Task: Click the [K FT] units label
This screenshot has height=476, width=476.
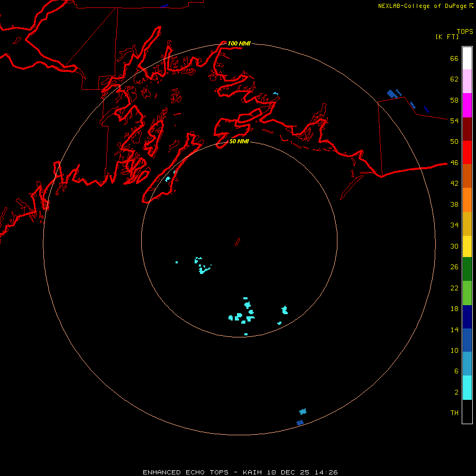Action: (x=447, y=36)
